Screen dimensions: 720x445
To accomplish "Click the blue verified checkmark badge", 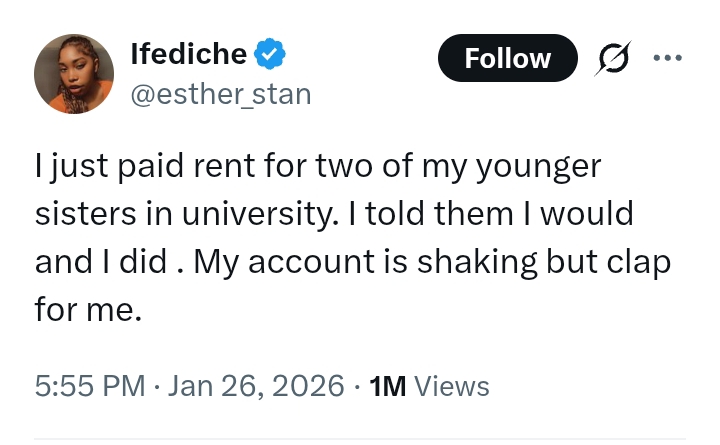I will [270, 55].
